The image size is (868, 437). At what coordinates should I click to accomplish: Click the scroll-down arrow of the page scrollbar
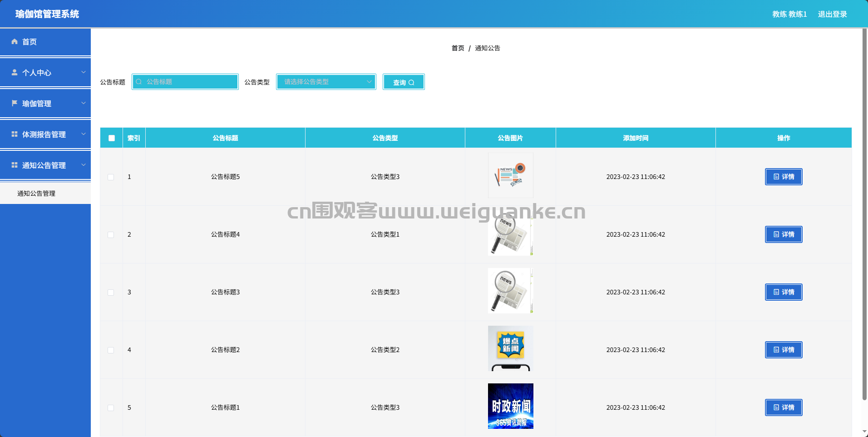click(x=865, y=432)
